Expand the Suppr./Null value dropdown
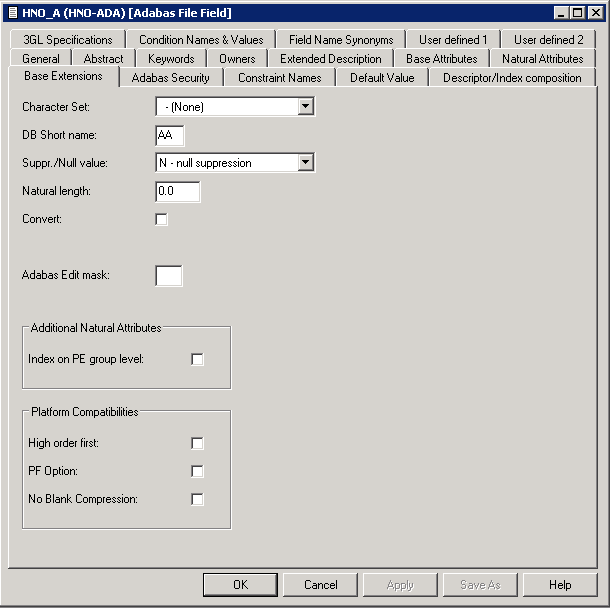This screenshot has width=610, height=608. [306, 163]
